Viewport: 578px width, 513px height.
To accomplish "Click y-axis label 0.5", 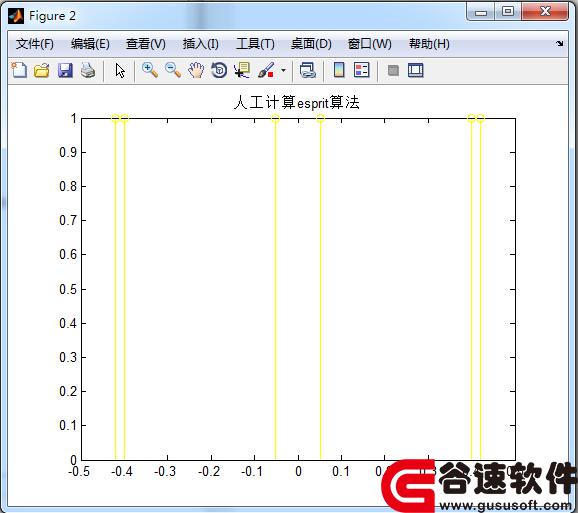I will [x=68, y=289].
